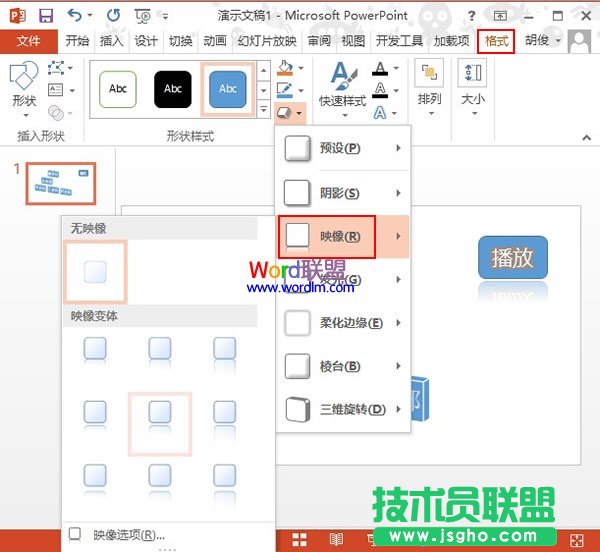Click the user account avatar icon

[x=580, y=41]
